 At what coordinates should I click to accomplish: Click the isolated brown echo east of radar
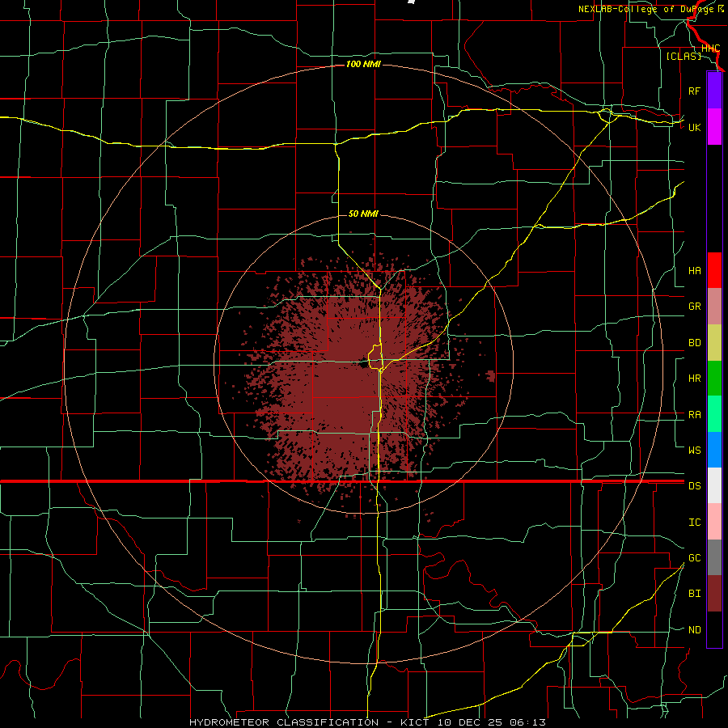click(x=491, y=376)
